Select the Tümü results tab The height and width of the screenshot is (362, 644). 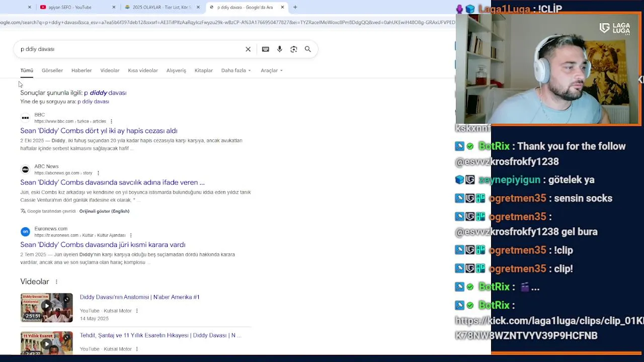pos(27,70)
